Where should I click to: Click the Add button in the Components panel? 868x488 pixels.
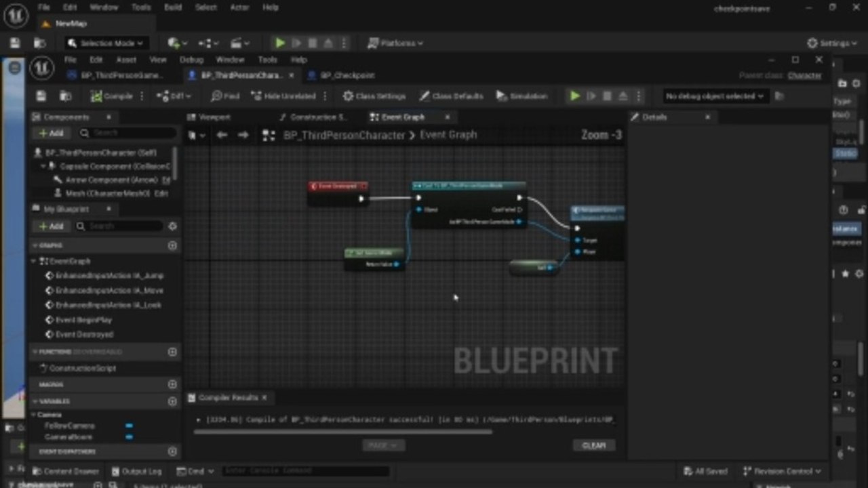click(x=52, y=133)
